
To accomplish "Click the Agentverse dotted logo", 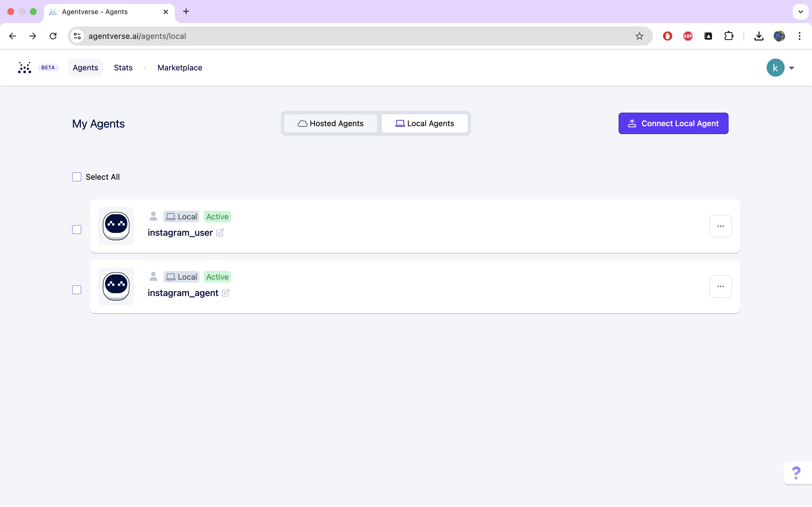I will tap(25, 68).
